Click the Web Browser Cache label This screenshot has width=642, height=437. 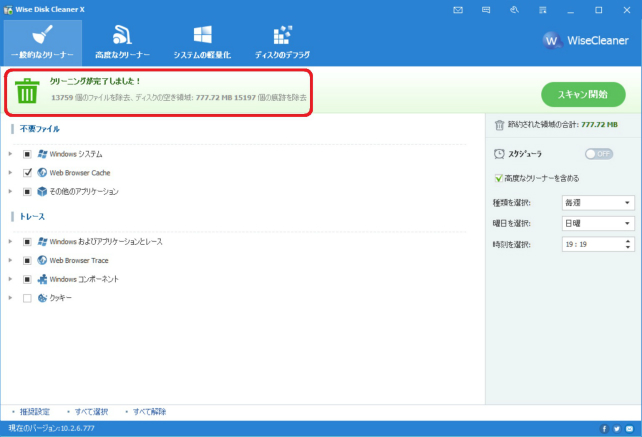pyautogui.click(x=80, y=173)
